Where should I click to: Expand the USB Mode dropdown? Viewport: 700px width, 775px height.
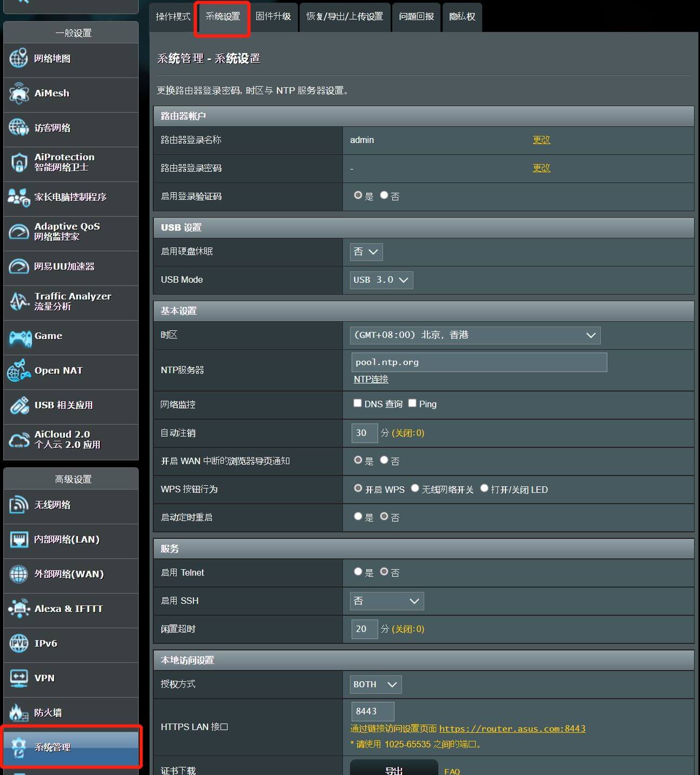[381, 280]
